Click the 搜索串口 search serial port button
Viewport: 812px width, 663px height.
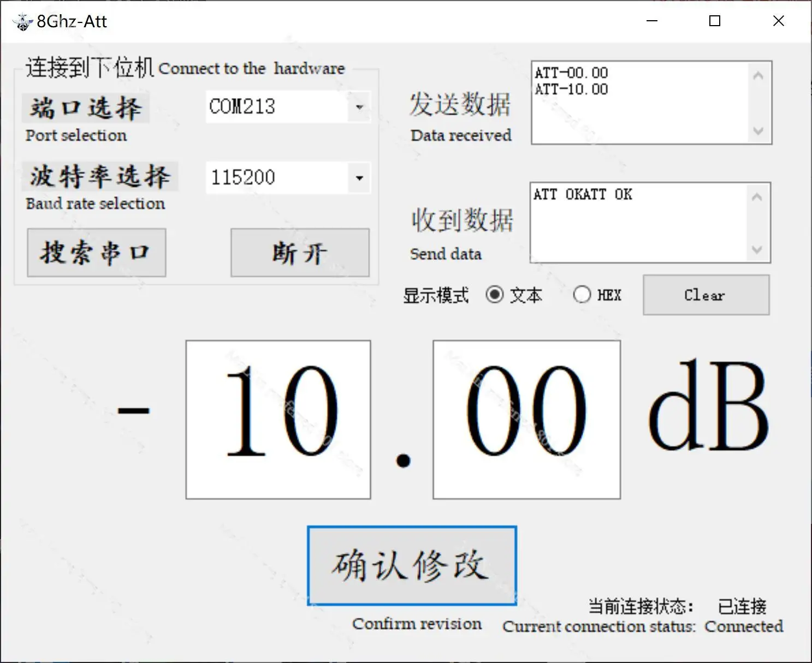point(97,253)
